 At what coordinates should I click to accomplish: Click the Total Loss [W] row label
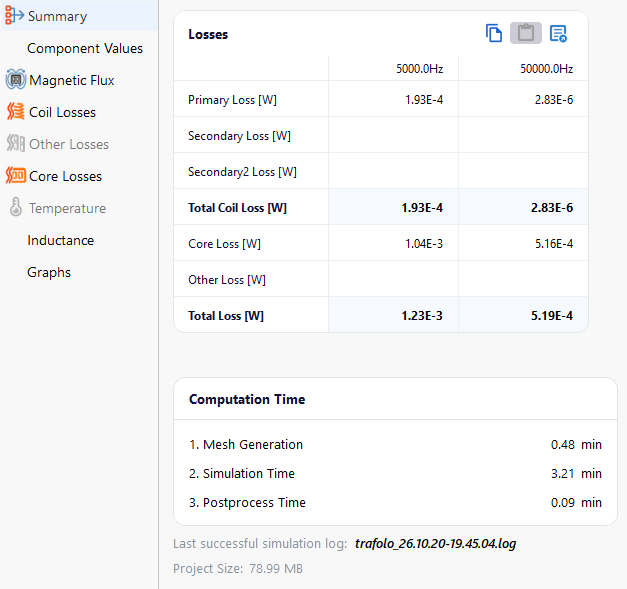tap(226, 315)
